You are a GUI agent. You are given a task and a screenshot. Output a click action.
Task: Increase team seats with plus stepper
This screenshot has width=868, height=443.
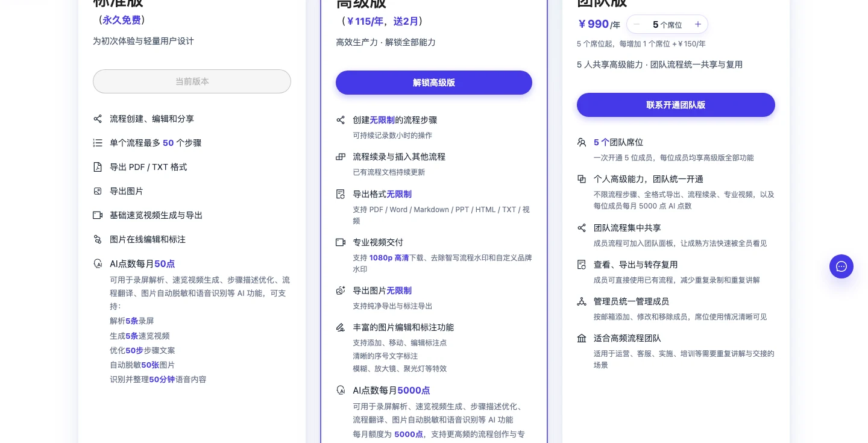tap(697, 24)
